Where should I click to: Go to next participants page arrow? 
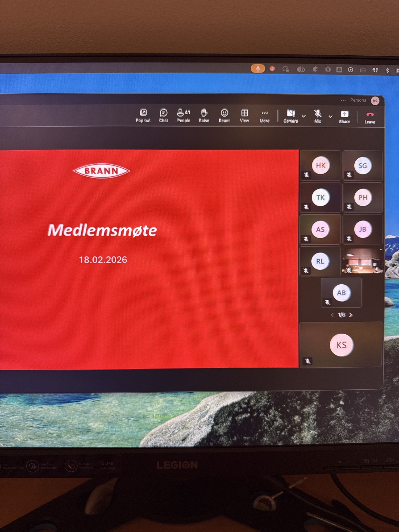click(351, 315)
